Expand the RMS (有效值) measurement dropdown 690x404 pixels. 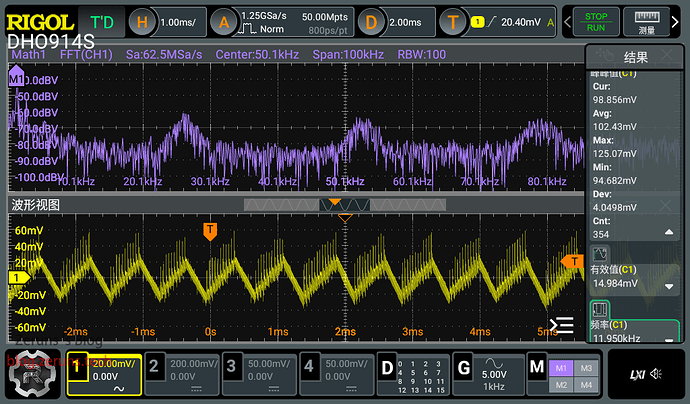tap(668, 287)
